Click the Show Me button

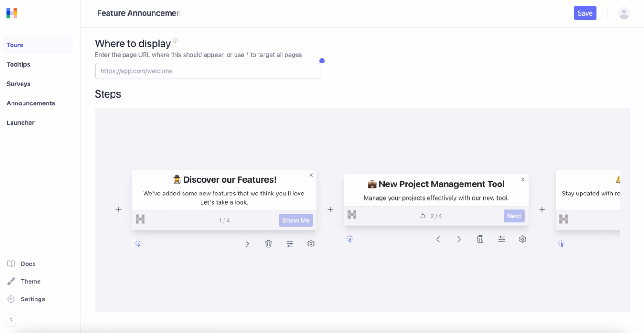296,220
